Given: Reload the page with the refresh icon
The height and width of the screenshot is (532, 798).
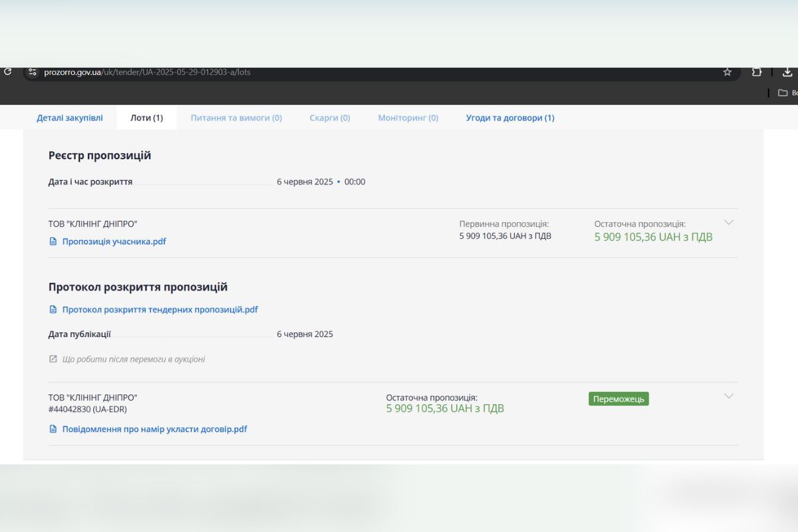Looking at the screenshot, I should point(8,72).
